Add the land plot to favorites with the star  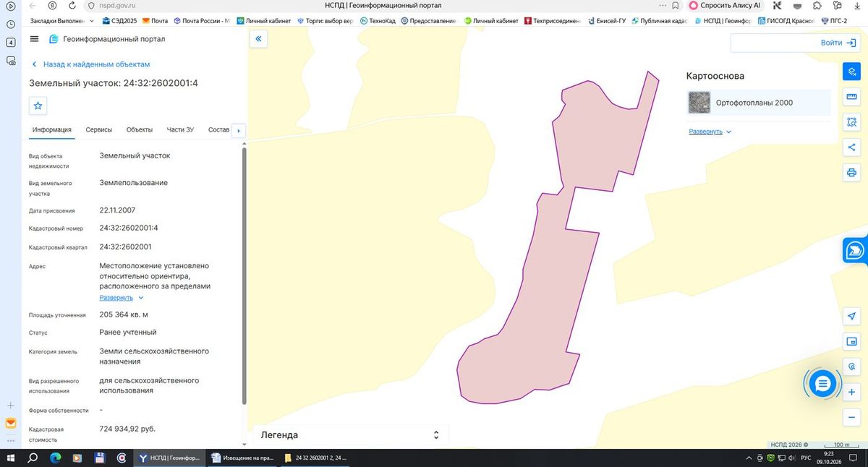coord(38,106)
